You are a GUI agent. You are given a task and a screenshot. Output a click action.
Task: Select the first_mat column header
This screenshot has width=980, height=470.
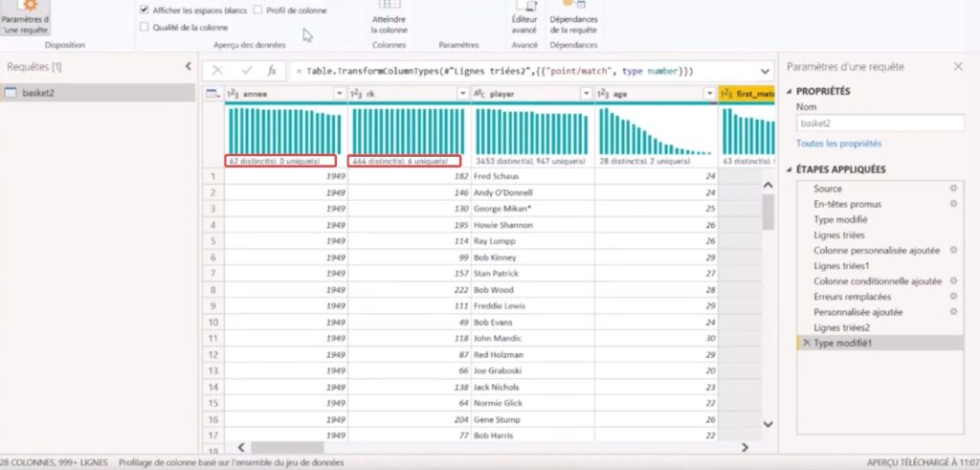point(746,94)
